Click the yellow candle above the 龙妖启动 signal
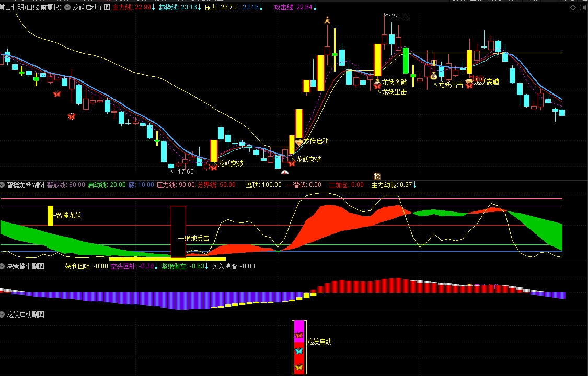 click(x=299, y=124)
